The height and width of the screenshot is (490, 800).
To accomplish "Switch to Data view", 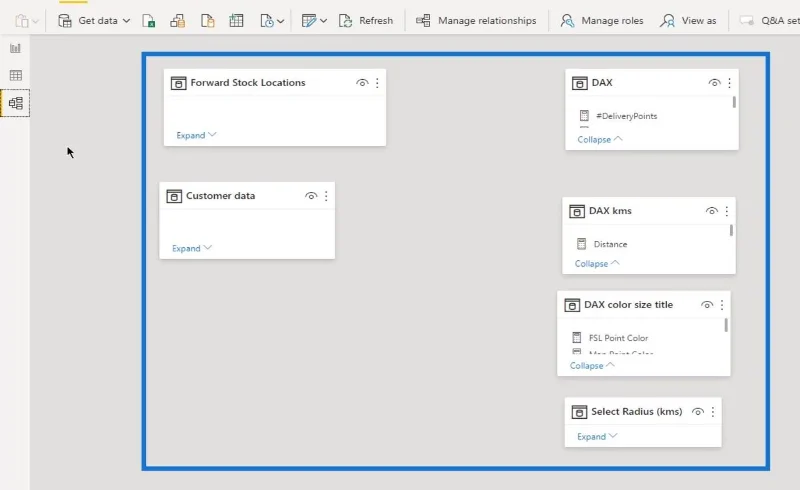I will pyautogui.click(x=15, y=76).
